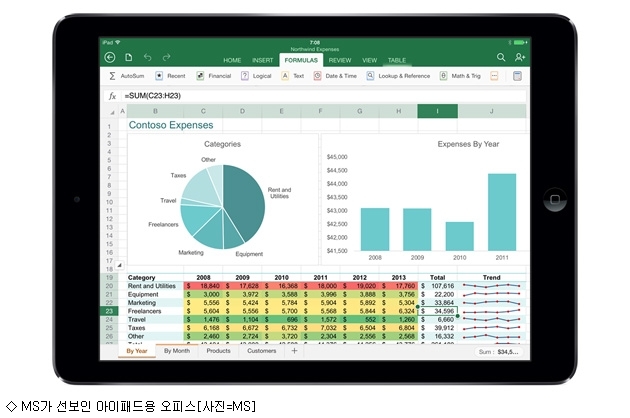The width and height of the screenshot is (630, 418).
Task: Open Date & Time functions icon
Action: click(x=317, y=76)
